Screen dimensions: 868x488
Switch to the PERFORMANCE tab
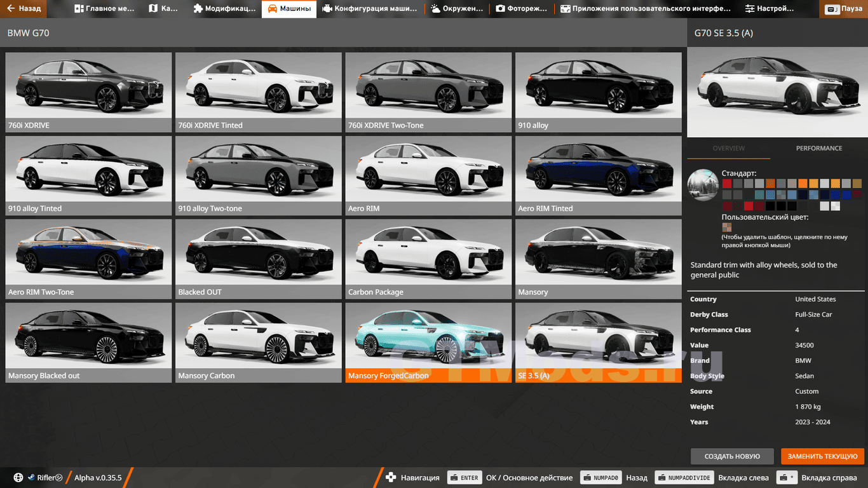click(x=819, y=148)
